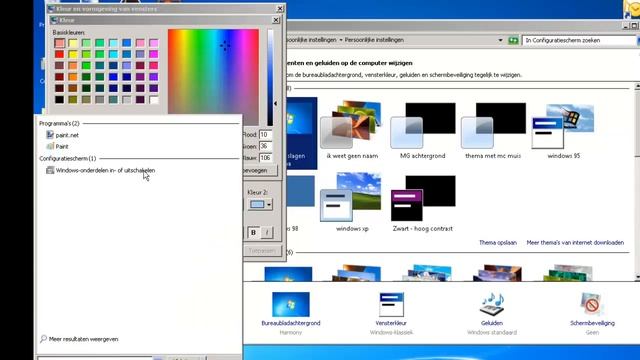Toggle the bold B button

253,232
